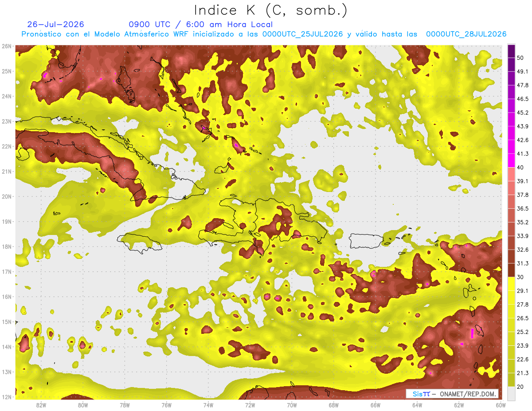Image resolution: width=532 pixels, height=411 pixels.
Task: Click the longitude label '78W'
Action: (125, 405)
